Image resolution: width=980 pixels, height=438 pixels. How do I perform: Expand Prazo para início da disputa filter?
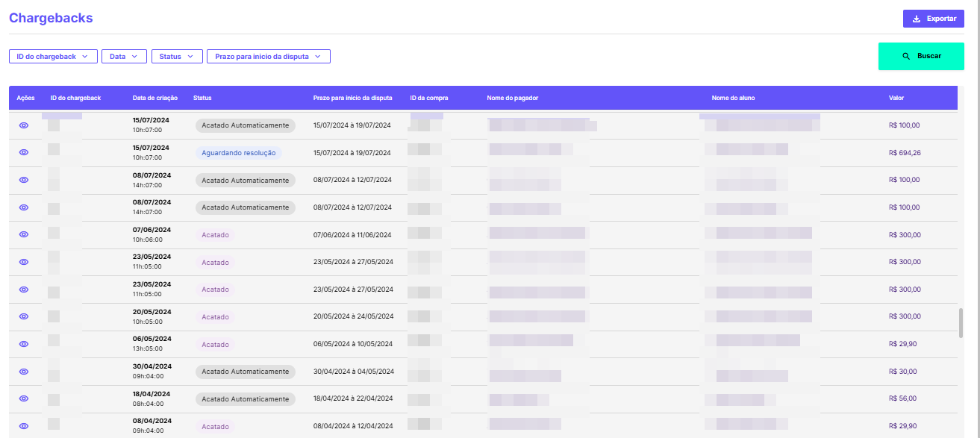[268, 56]
